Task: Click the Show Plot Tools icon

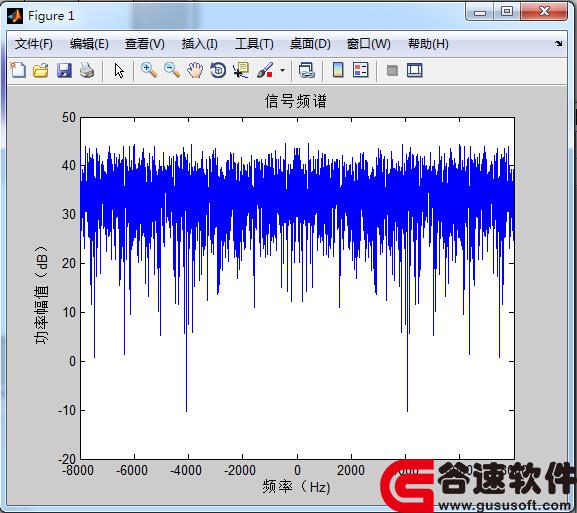Action: (x=415, y=70)
